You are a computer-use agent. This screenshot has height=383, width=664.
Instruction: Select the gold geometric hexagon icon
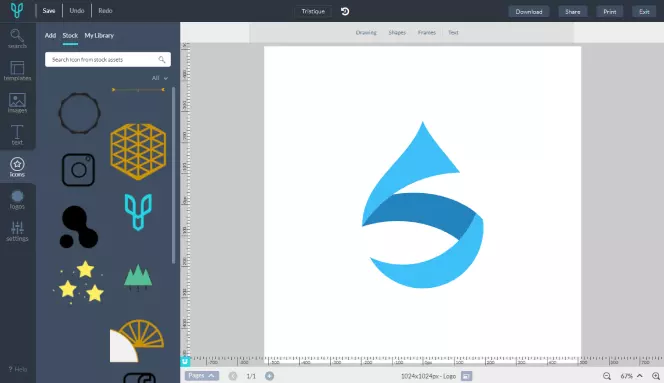click(x=138, y=152)
